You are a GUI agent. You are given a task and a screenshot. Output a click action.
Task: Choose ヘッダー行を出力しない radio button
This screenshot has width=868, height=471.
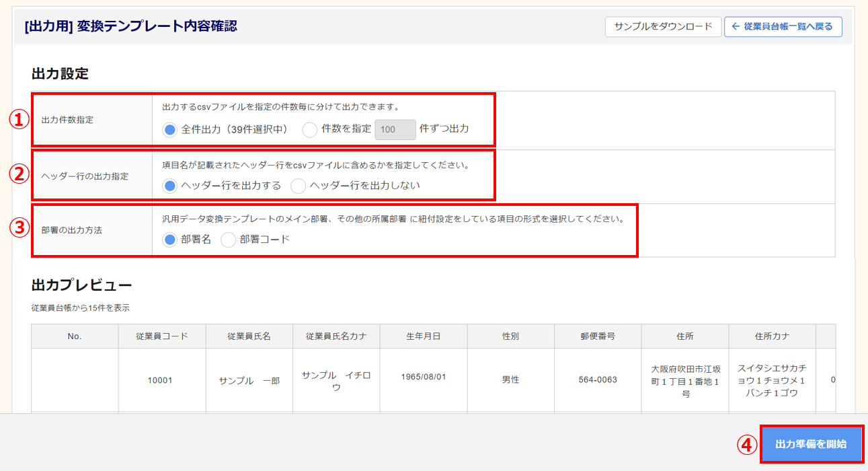pyautogui.click(x=298, y=186)
